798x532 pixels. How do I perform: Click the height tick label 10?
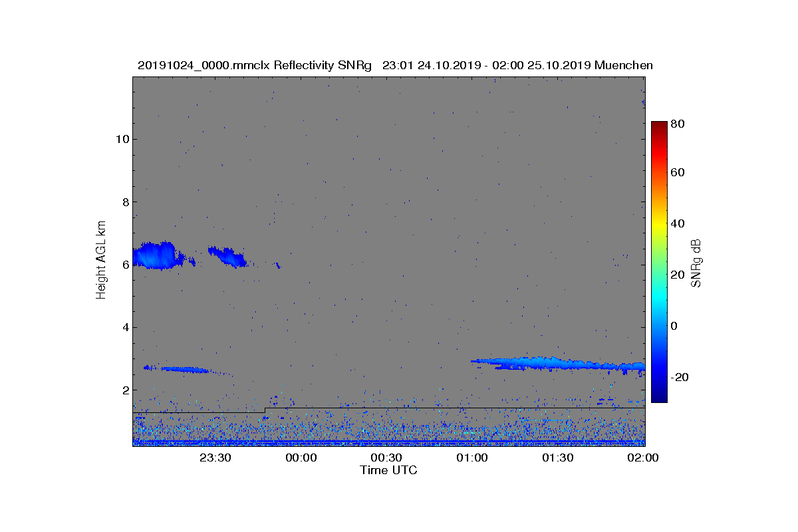point(121,139)
